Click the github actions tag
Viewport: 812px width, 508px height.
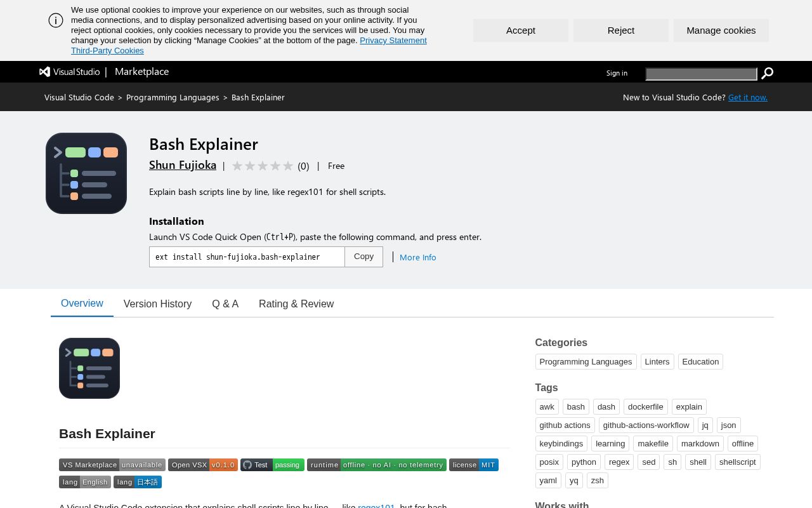[x=565, y=425]
